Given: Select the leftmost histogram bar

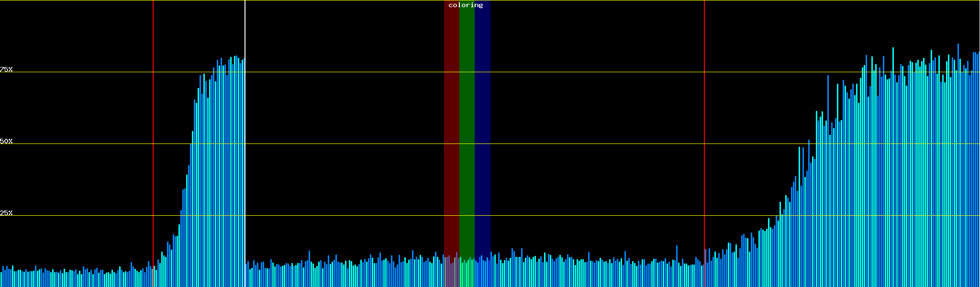Looking at the screenshot, I should pos(1,280).
